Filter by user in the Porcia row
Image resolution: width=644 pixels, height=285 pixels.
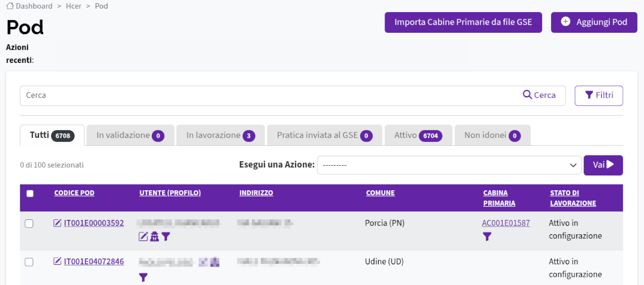166,237
